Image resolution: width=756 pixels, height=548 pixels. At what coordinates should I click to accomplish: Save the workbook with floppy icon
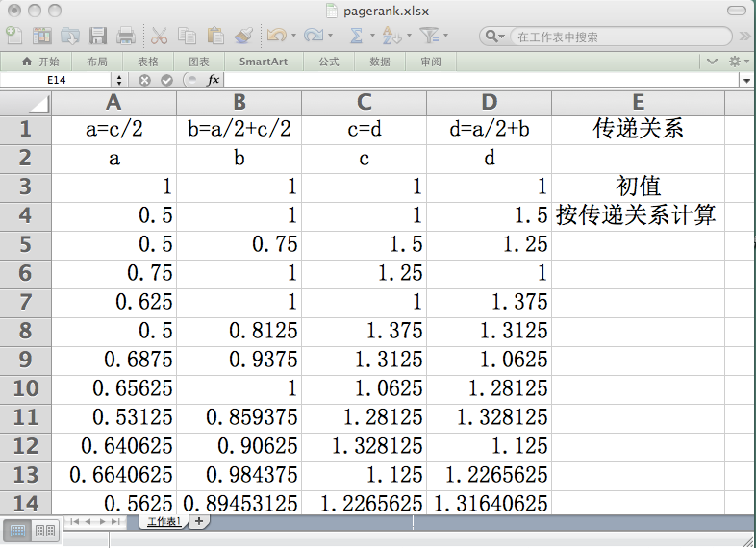click(x=98, y=37)
